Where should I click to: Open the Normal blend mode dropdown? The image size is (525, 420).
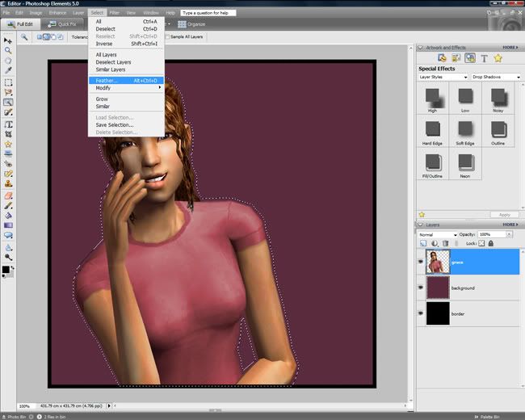click(x=437, y=234)
